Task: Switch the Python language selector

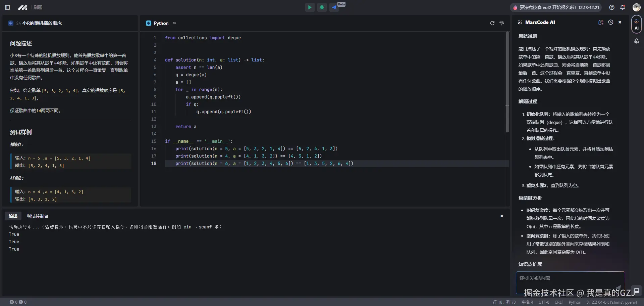Action: 161,23
